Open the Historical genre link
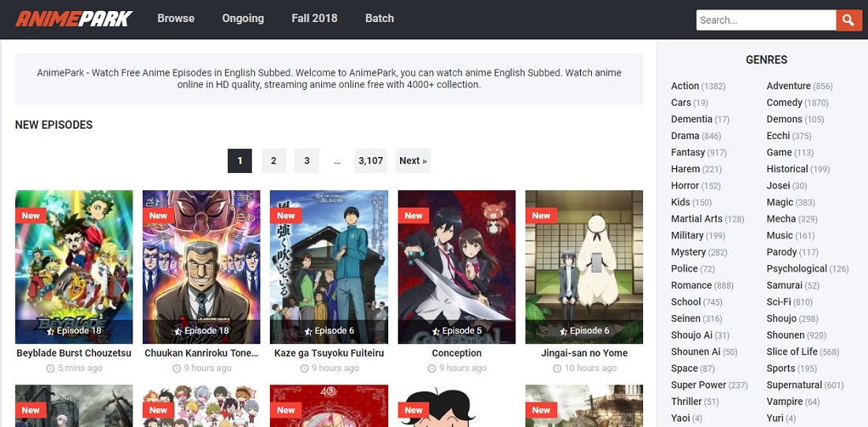This screenshot has height=427, width=868. click(x=788, y=169)
